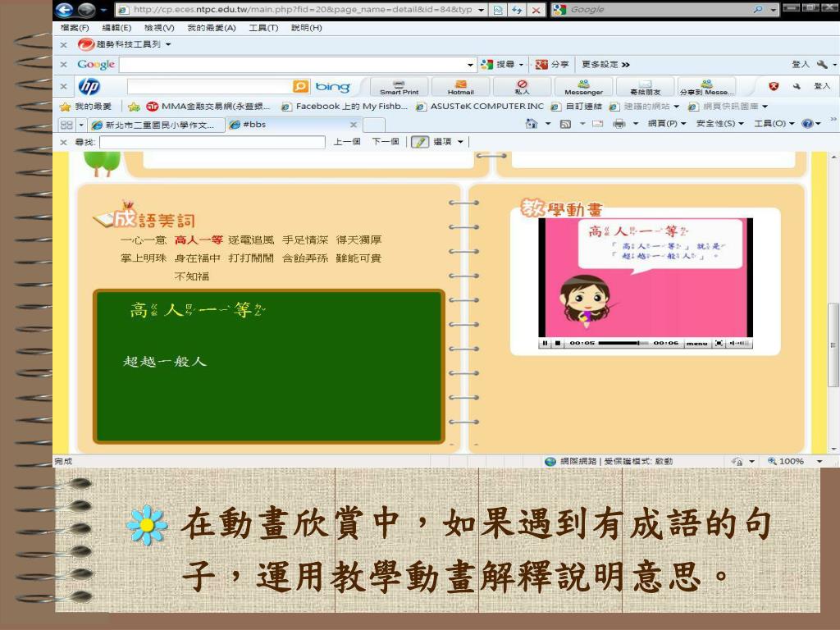Click the browser forward arrow button

[86, 10]
